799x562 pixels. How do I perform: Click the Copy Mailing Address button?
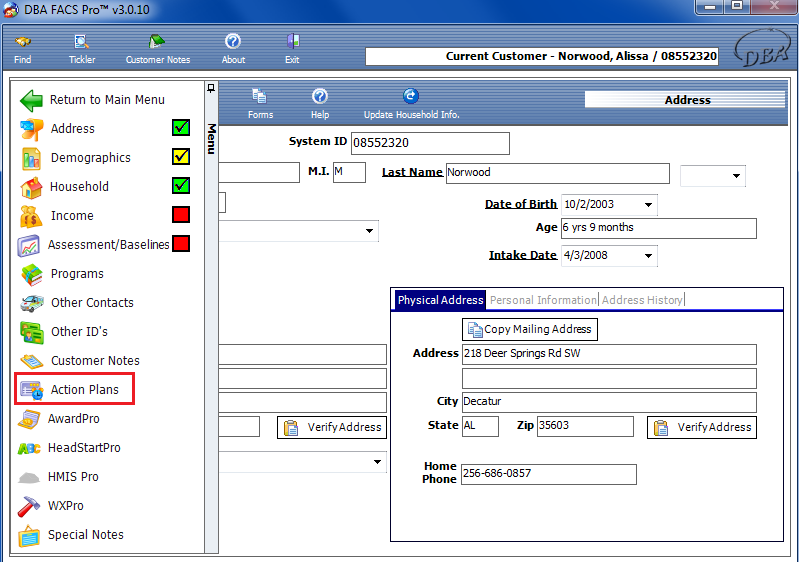(530, 330)
